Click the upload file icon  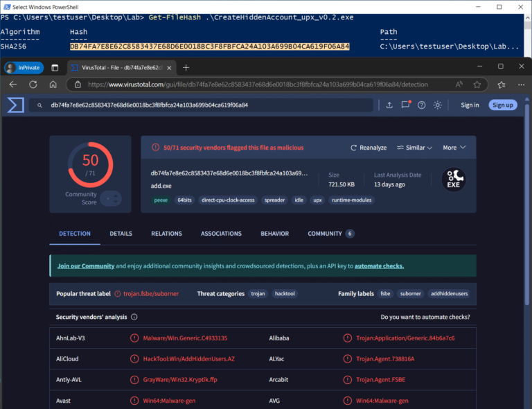point(389,105)
